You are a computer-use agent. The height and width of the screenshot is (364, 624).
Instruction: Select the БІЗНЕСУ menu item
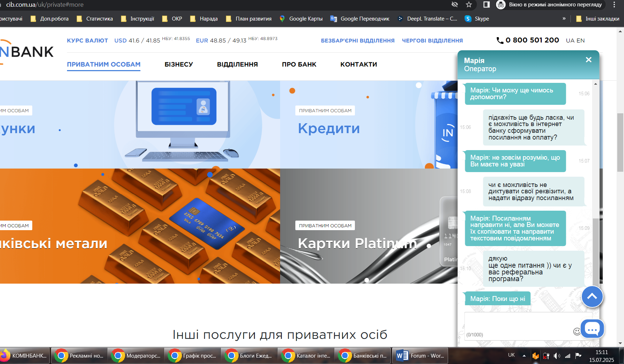coord(179,64)
